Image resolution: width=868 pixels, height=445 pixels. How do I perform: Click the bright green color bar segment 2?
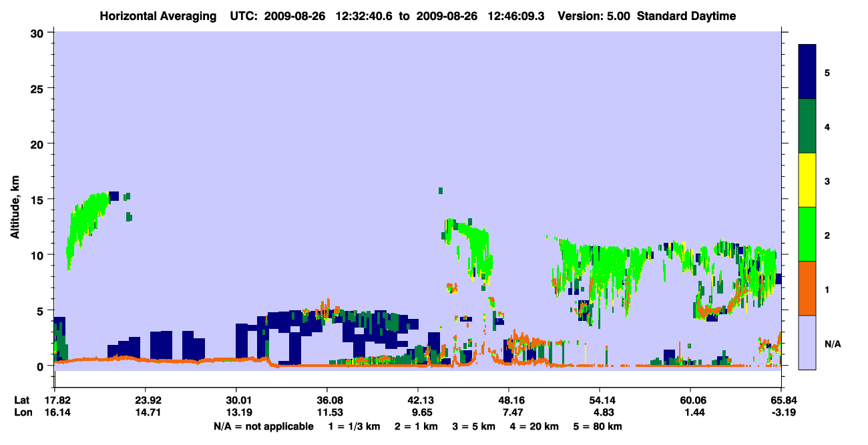tap(807, 234)
